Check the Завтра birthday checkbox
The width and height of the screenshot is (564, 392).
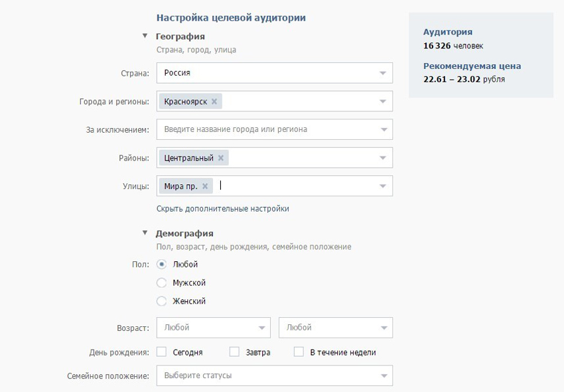tap(234, 352)
